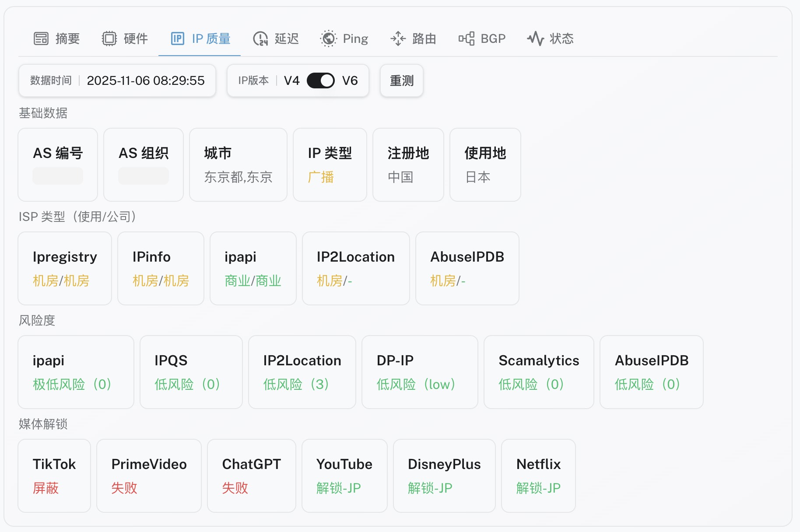Click the hardware (硬件) chip icon
800x532 pixels.
[109, 38]
